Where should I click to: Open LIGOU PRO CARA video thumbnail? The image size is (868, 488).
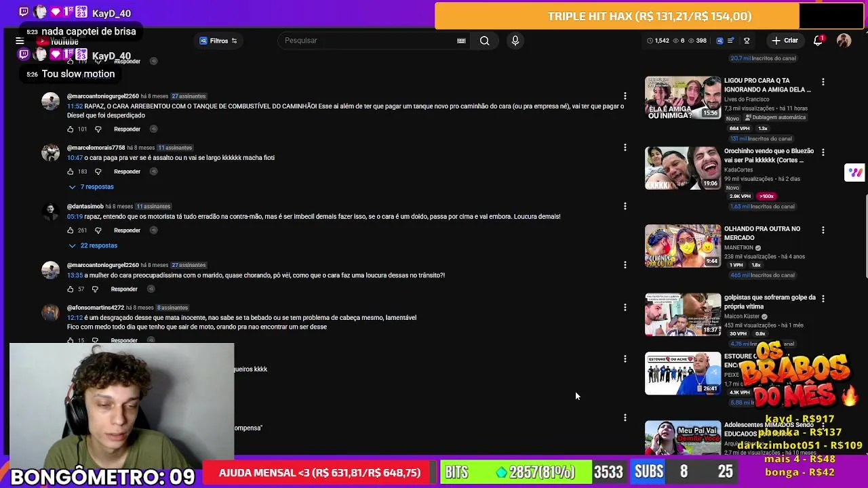click(683, 98)
